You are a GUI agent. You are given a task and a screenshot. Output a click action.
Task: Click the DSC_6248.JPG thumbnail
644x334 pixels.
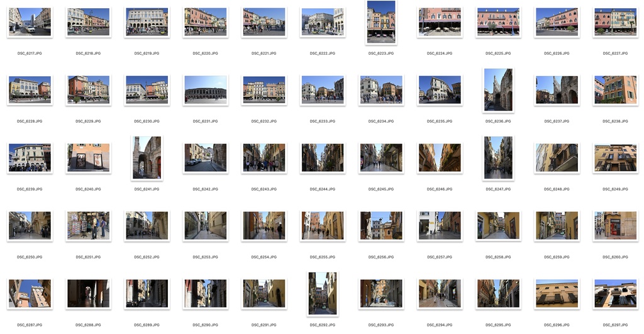click(557, 158)
